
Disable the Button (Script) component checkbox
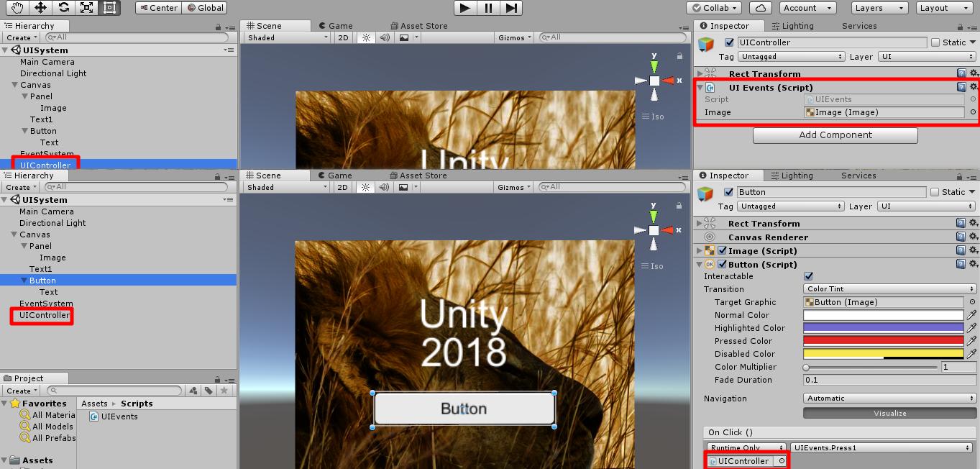click(722, 264)
